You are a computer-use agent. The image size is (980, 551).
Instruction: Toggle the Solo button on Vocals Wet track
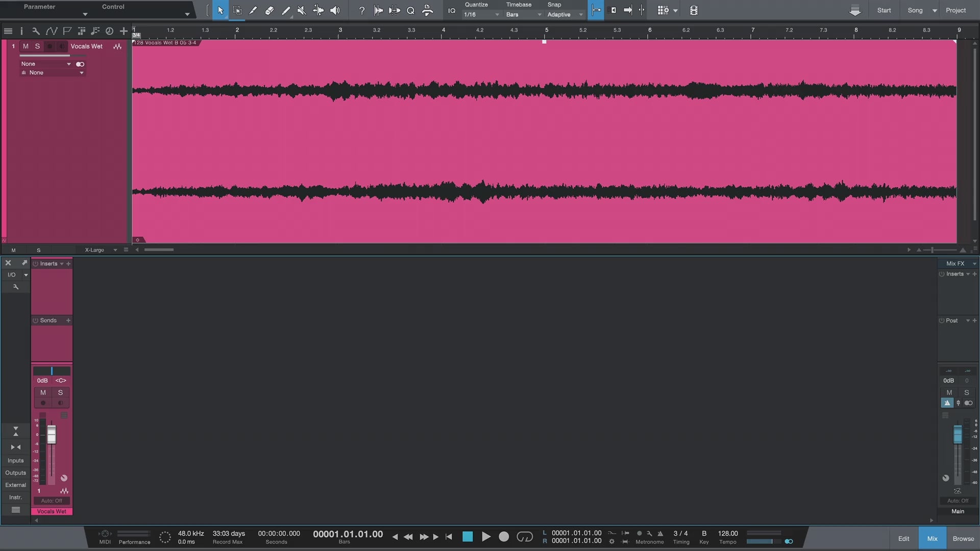37,46
